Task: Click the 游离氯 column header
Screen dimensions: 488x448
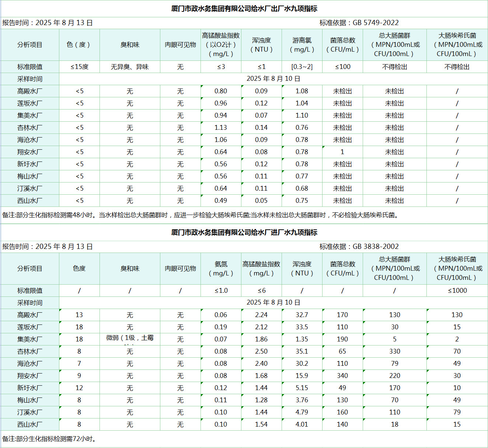Action: 302,45
